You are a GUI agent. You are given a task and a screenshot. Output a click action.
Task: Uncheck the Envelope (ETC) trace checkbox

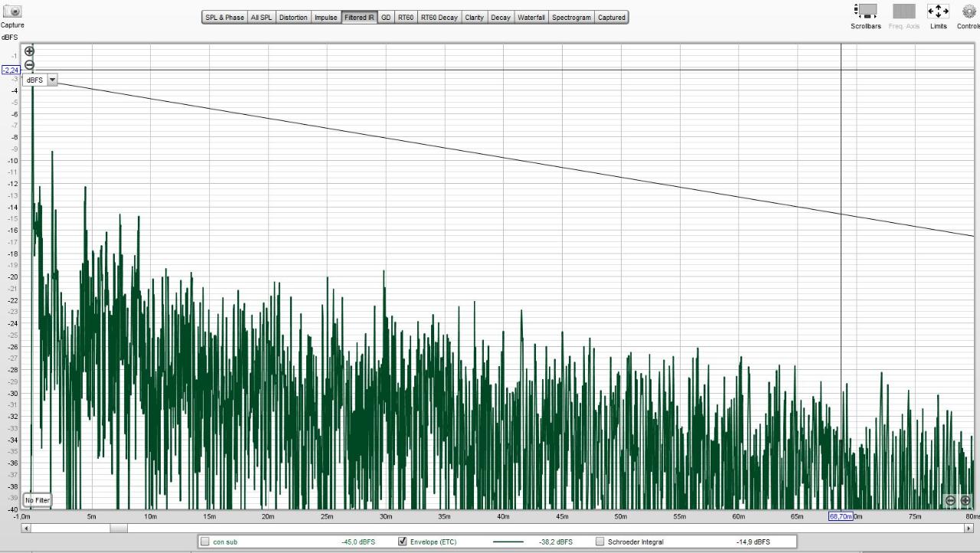click(x=403, y=542)
